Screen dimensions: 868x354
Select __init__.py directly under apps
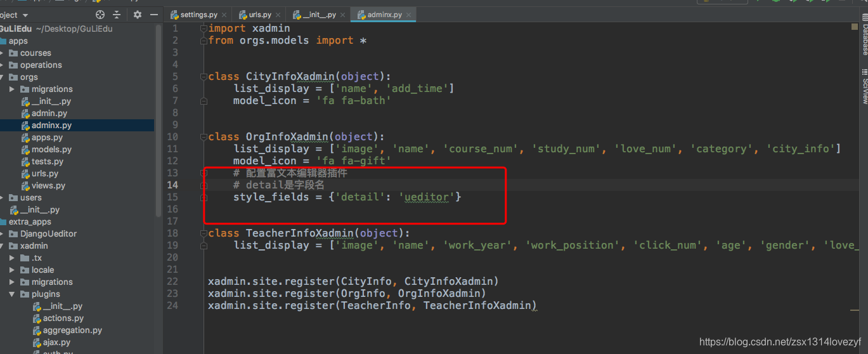(40, 210)
